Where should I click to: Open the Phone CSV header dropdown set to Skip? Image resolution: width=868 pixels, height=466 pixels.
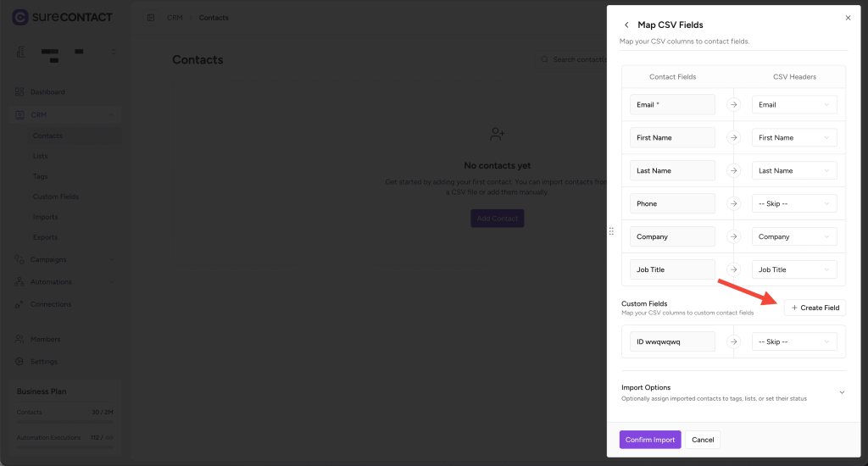pos(794,204)
